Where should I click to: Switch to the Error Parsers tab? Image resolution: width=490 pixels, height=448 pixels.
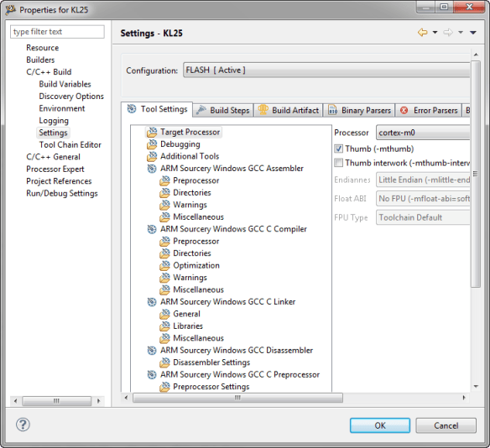point(429,111)
